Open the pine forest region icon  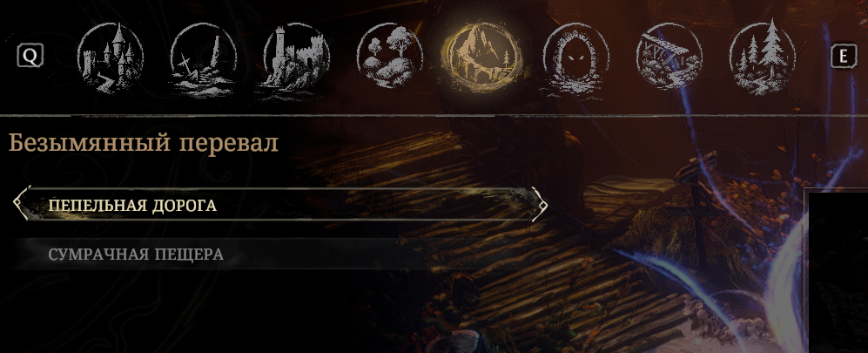pos(763,57)
